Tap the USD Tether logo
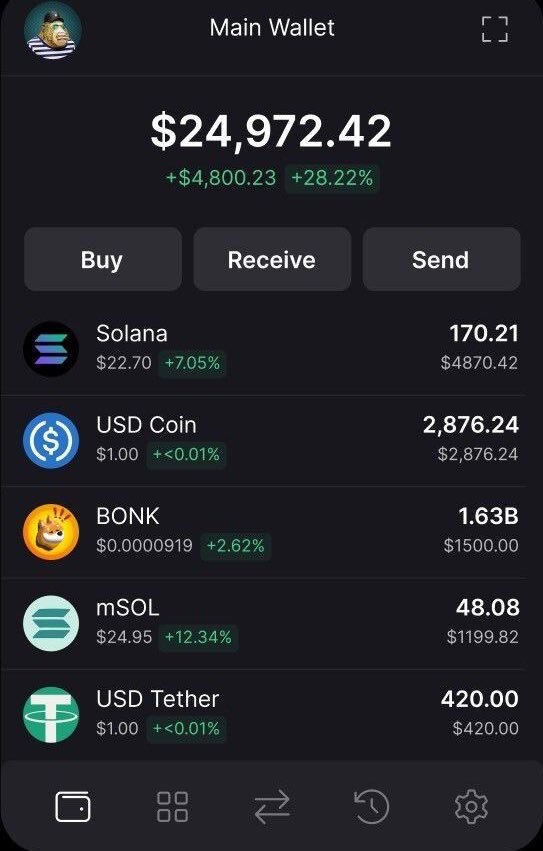Viewport: 543px width, 851px height. pos(51,714)
